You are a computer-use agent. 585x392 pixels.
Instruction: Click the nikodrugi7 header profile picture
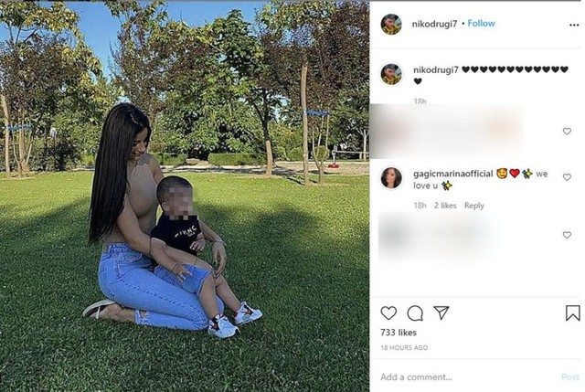[x=391, y=25]
